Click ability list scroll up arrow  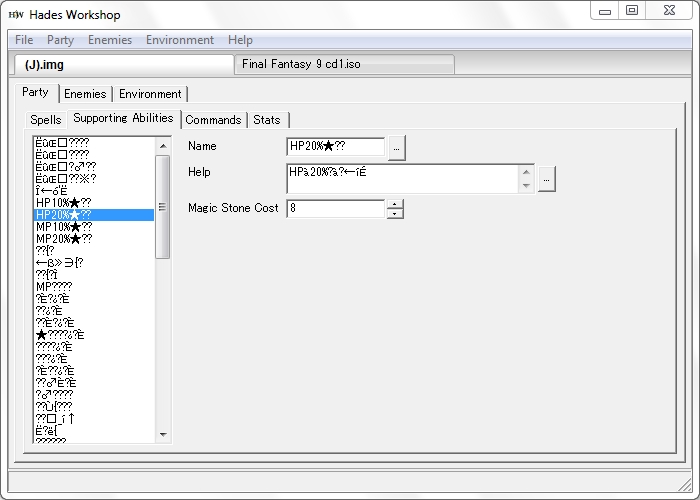tap(163, 146)
